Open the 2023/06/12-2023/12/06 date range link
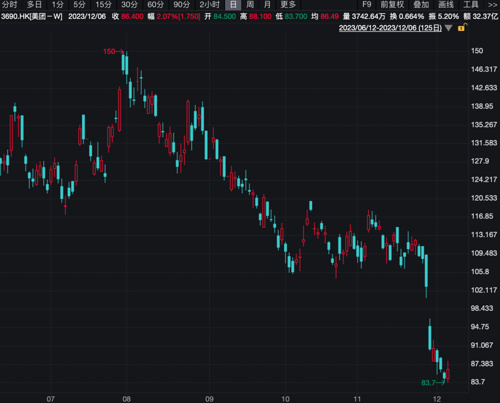The width and height of the screenshot is (500, 403). click(x=390, y=28)
